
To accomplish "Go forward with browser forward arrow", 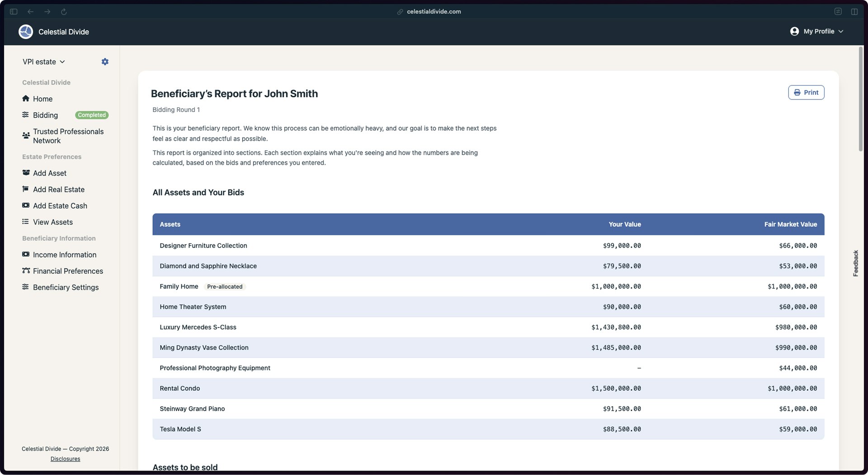I will click(47, 12).
